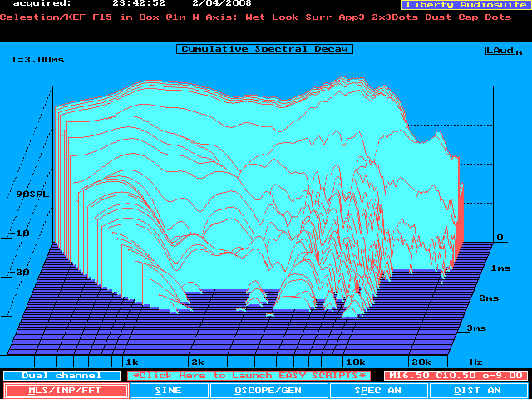Switch to the SINE mode tab

pyautogui.click(x=169, y=390)
